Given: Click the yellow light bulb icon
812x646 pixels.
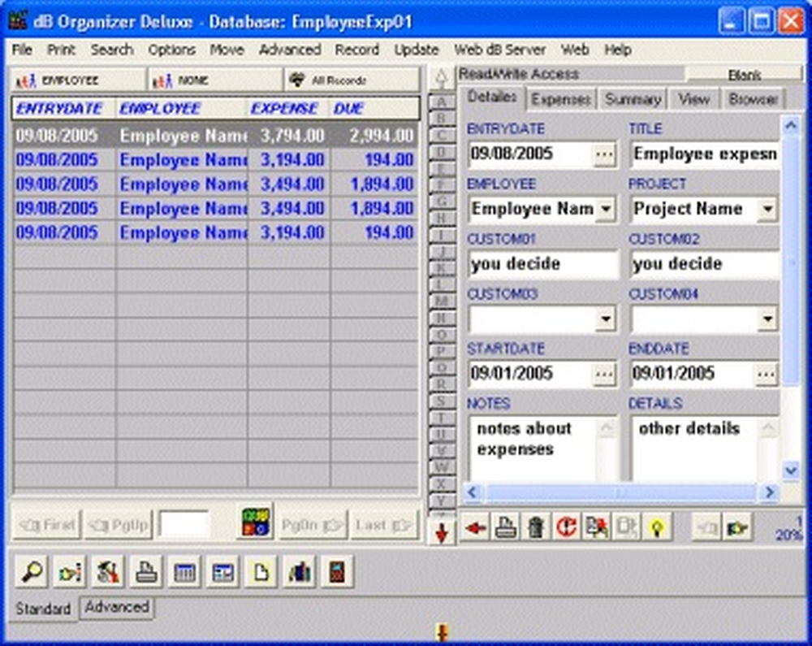Looking at the screenshot, I should (x=657, y=528).
